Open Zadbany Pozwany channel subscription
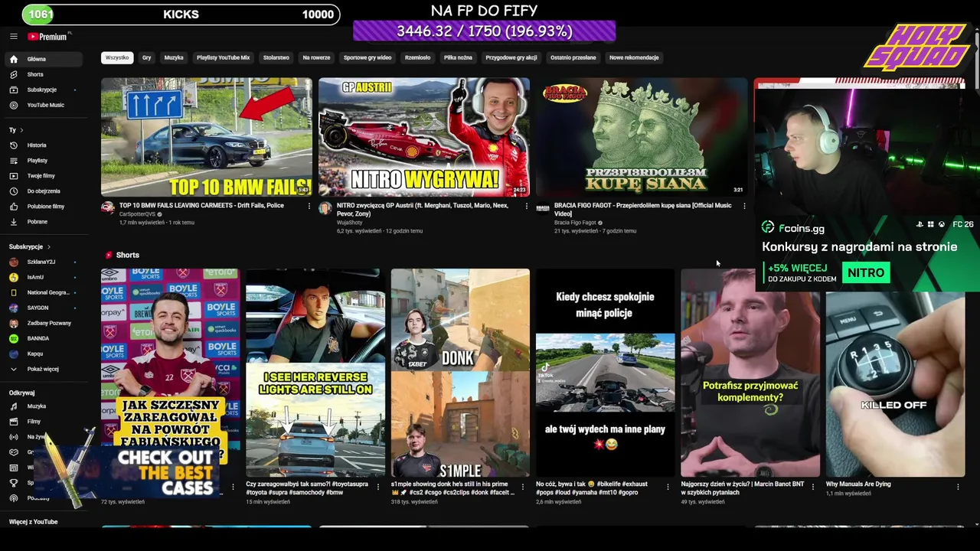Image resolution: width=980 pixels, height=551 pixels. [43, 323]
